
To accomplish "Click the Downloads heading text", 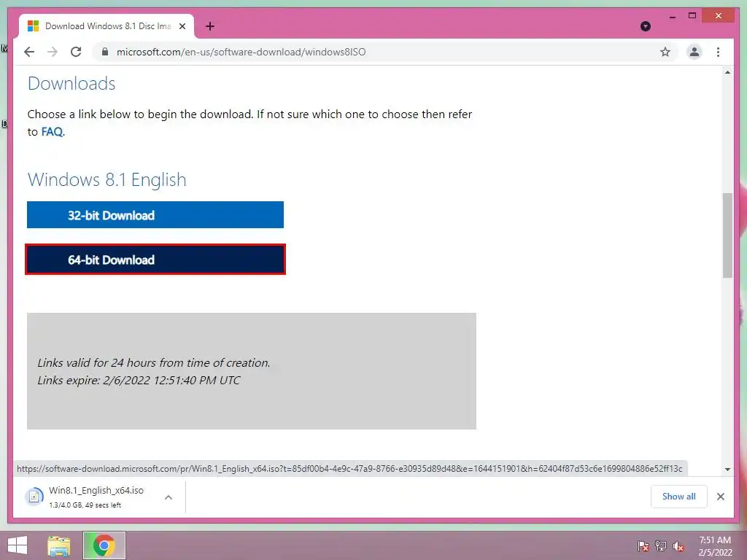I will point(71,83).
